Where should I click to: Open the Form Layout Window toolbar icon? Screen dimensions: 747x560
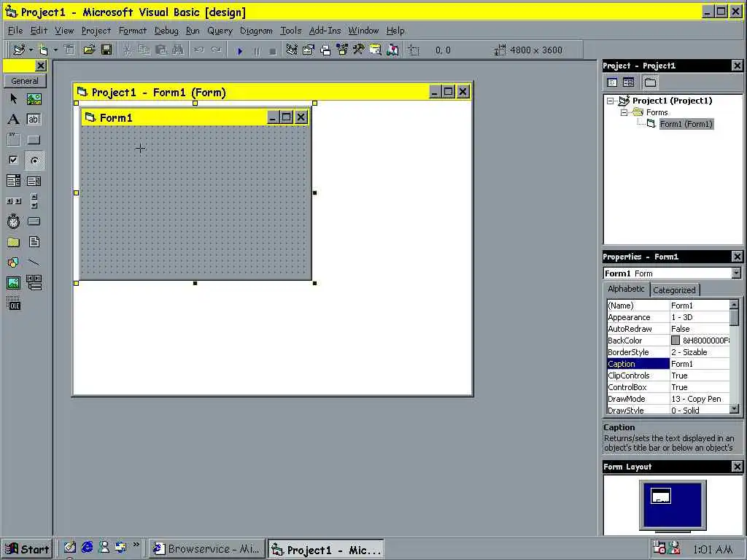tap(325, 50)
